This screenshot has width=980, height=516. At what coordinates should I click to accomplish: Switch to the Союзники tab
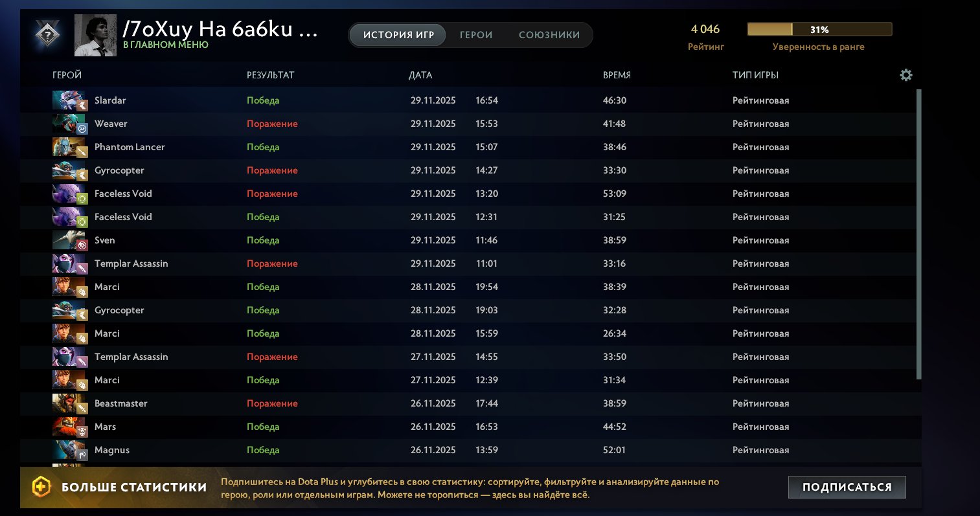(x=549, y=35)
